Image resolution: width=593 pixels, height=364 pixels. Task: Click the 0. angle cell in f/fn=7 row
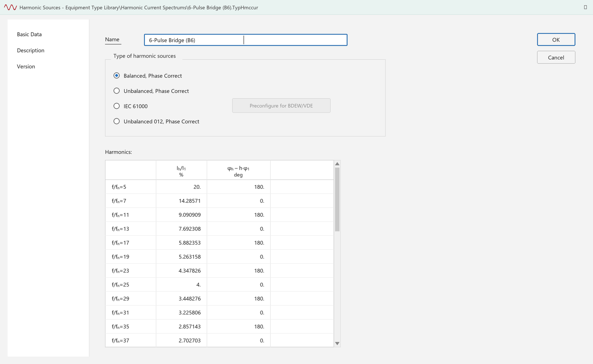(x=238, y=201)
